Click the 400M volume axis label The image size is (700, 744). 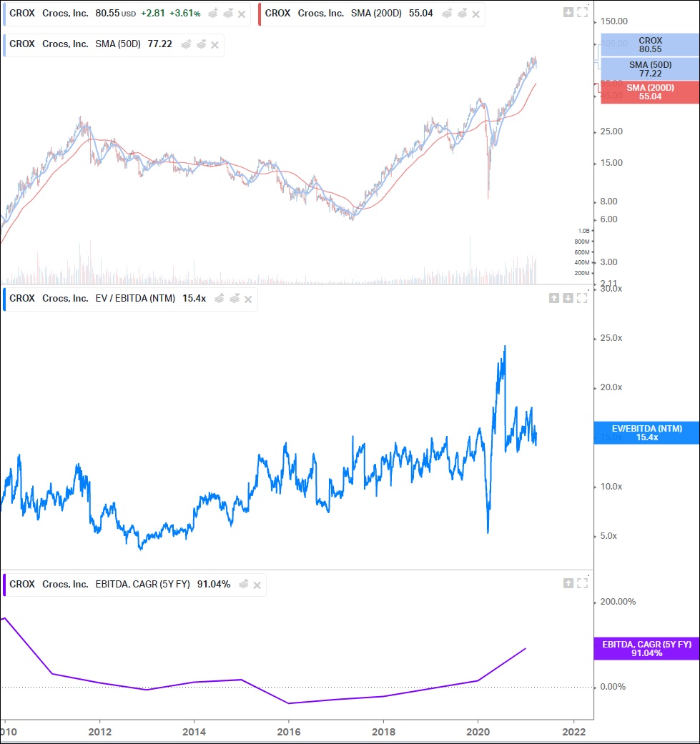pyautogui.click(x=582, y=262)
